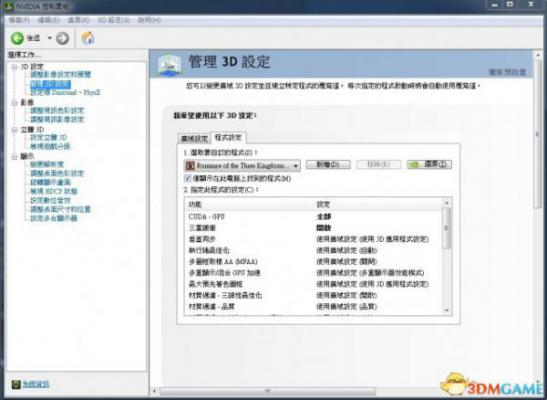This screenshot has width=547, height=400.
Task: Select 調整視訊色彩設定 video color item
Action: tap(57, 111)
